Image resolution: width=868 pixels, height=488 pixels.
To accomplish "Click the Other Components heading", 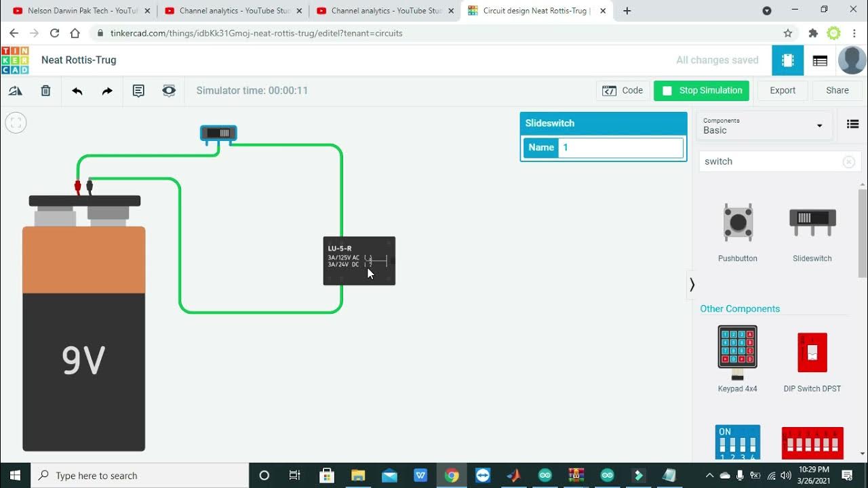I will [740, 308].
